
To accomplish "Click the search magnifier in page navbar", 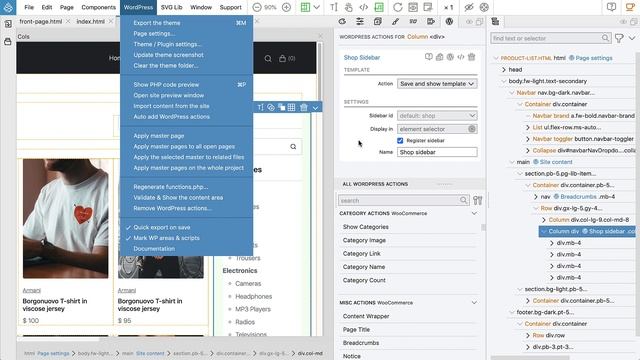I will click(x=268, y=59).
